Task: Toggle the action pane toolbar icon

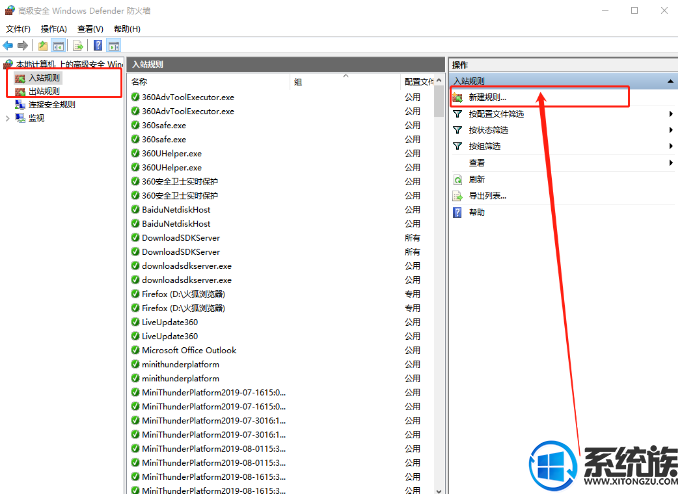Action: tap(114, 45)
